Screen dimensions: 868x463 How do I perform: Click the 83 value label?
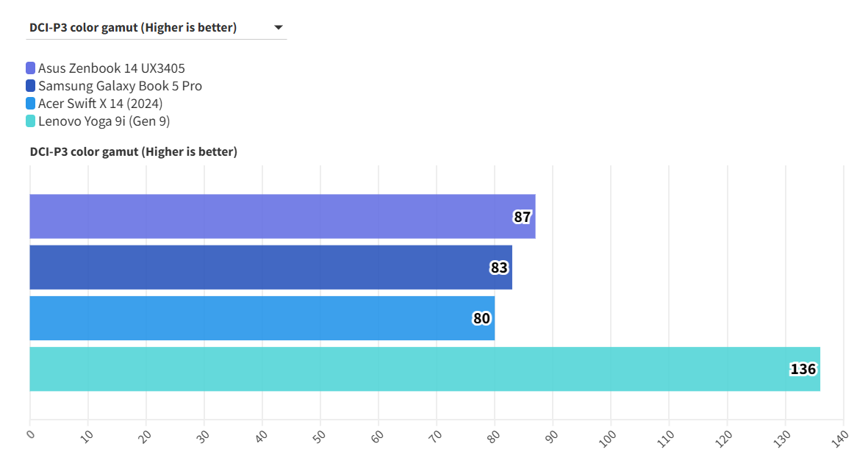[499, 268]
